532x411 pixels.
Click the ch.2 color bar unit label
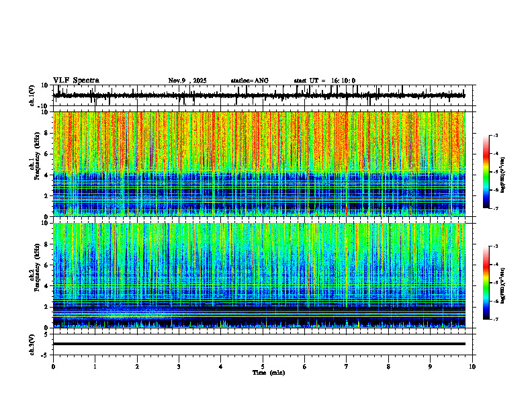click(503, 285)
